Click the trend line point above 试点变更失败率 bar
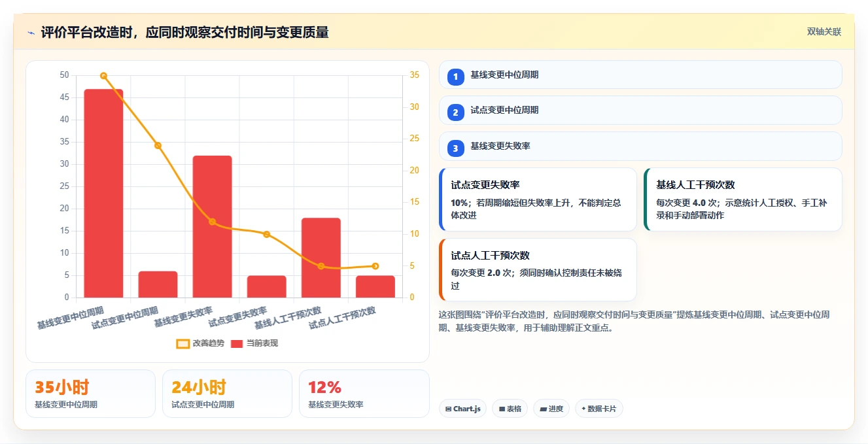The image size is (868, 444). pos(266,234)
